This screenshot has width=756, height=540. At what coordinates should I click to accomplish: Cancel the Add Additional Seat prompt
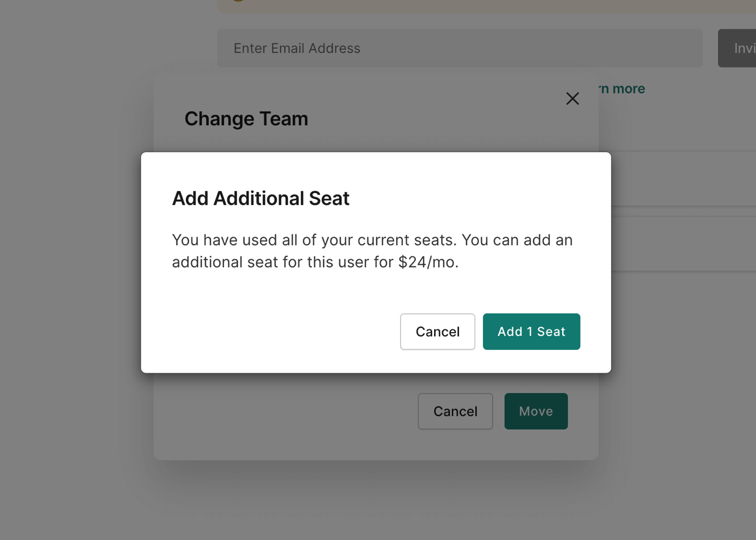[437, 332]
